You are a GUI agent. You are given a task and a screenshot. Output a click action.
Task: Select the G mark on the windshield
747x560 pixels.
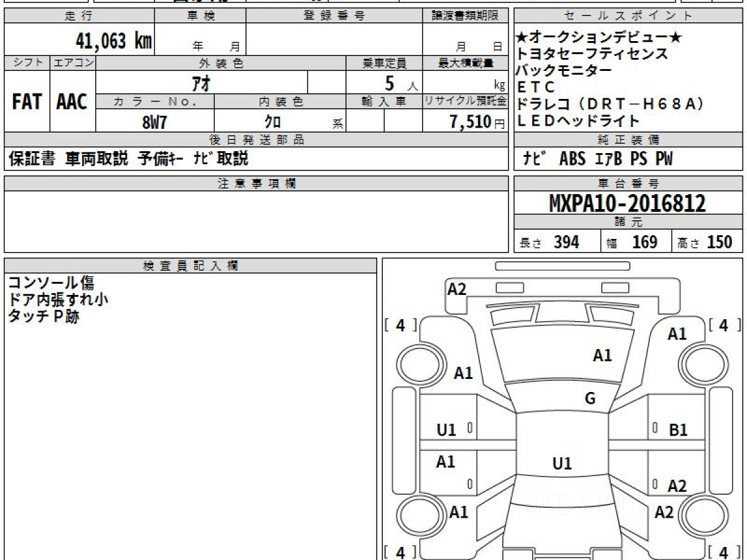pyautogui.click(x=590, y=399)
